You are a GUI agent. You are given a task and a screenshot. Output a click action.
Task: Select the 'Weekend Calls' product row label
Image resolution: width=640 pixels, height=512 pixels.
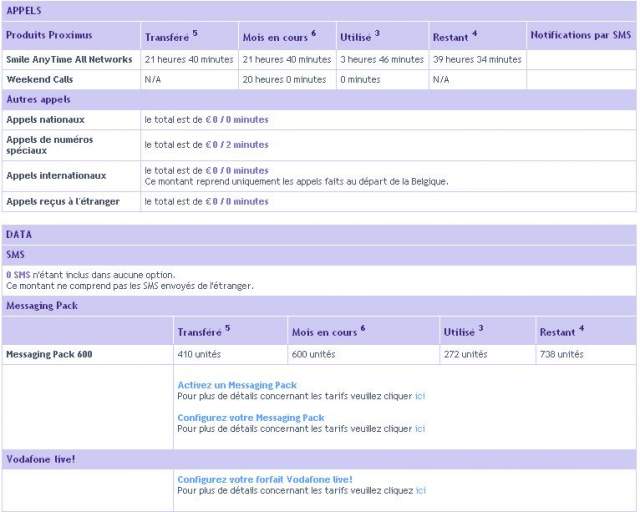coord(40,79)
